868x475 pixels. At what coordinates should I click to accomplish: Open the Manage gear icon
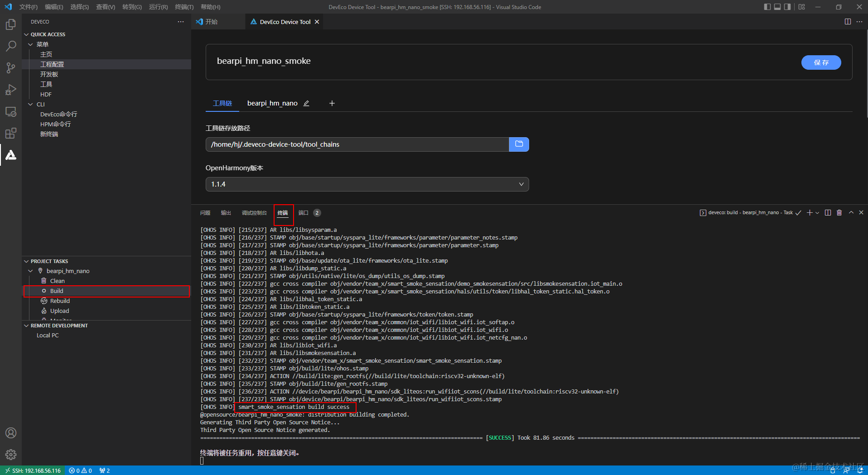[11, 454]
